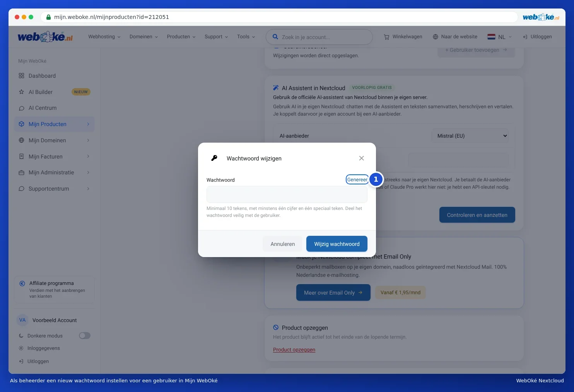This screenshot has height=392, width=574.
Task: Click Genereer to generate a password
Action: point(357,180)
